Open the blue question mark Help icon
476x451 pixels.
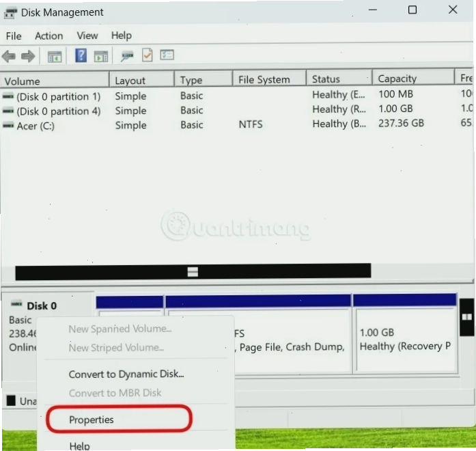pyautogui.click(x=81, y=55)
